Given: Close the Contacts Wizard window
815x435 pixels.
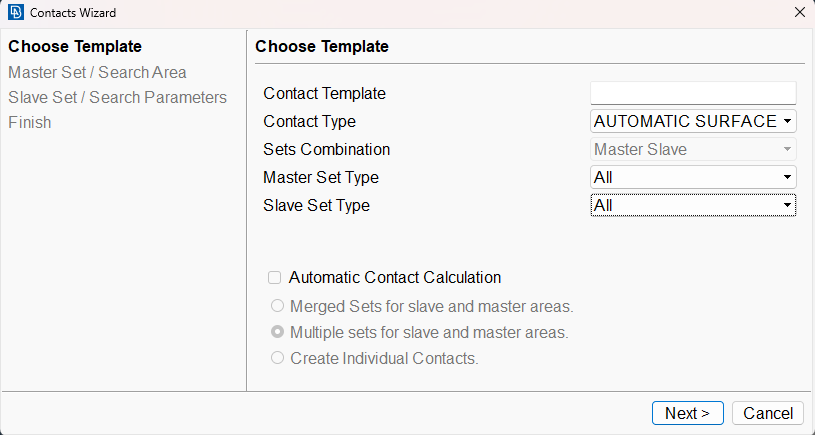Looking at the screenshot, I should pyautogui.click(x=800, y=12).
